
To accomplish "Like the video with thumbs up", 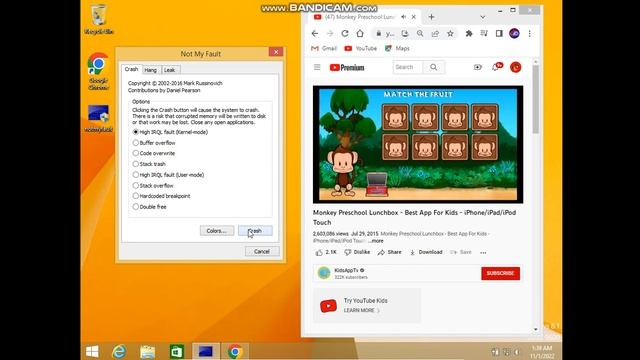I will pyautogui.click(x=326, y=252).
